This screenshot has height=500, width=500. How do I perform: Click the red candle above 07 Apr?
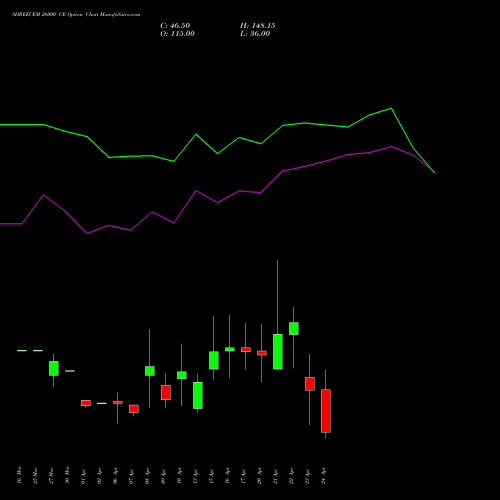coord(134,409)
